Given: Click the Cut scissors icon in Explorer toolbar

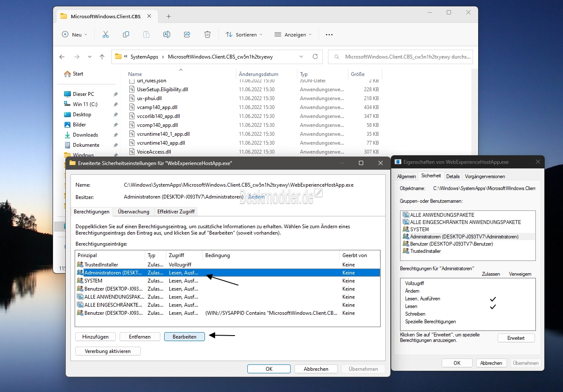Looking at the screenshot, I should tap(106, 35).
